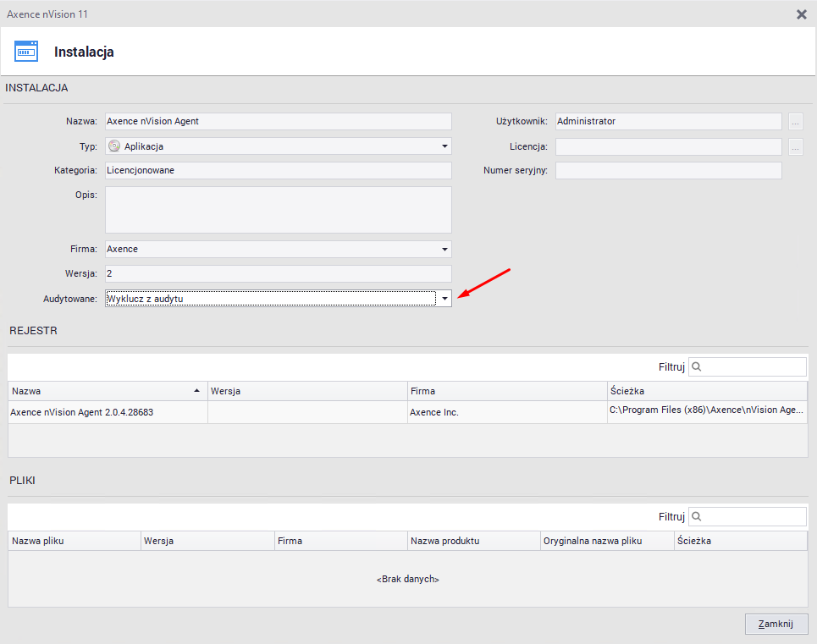Screen dimensions: 817x644
Task: Focus the Opis description text area
Action: pyautogui.click(x=278, y=210)
